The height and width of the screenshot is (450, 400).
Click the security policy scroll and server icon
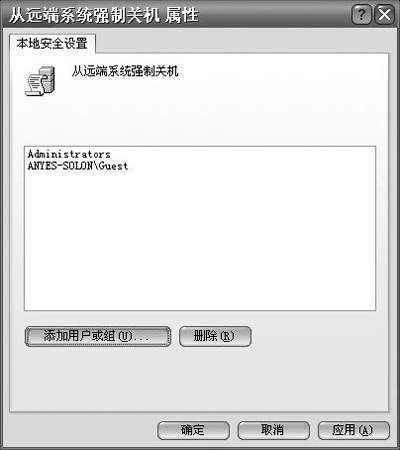tap(40, 81)
